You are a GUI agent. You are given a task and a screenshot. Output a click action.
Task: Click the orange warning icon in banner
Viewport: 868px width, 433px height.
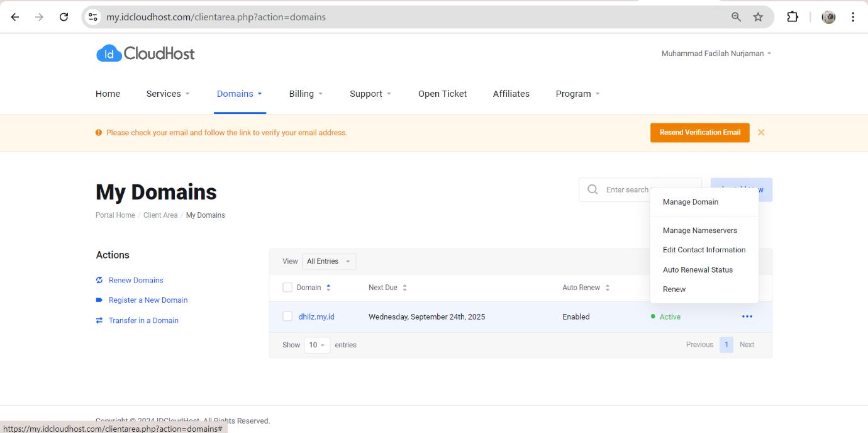99,133
